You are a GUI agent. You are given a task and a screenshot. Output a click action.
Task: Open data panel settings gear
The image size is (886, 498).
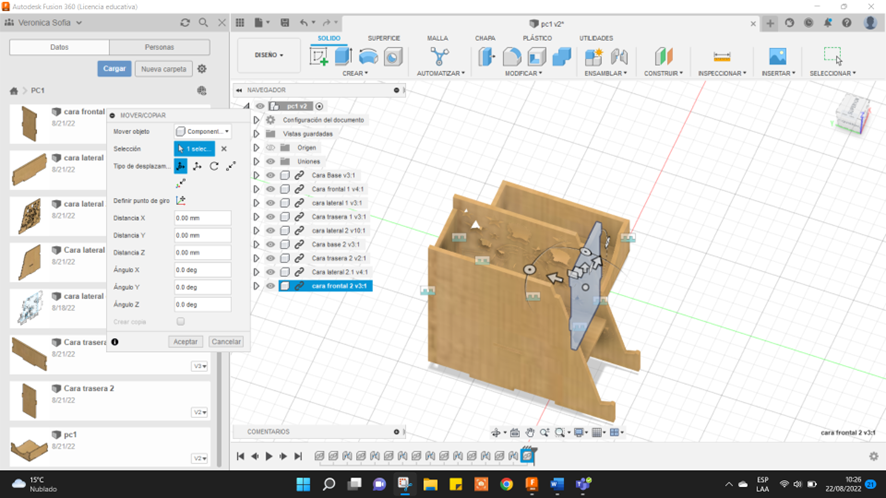[202, 69]
